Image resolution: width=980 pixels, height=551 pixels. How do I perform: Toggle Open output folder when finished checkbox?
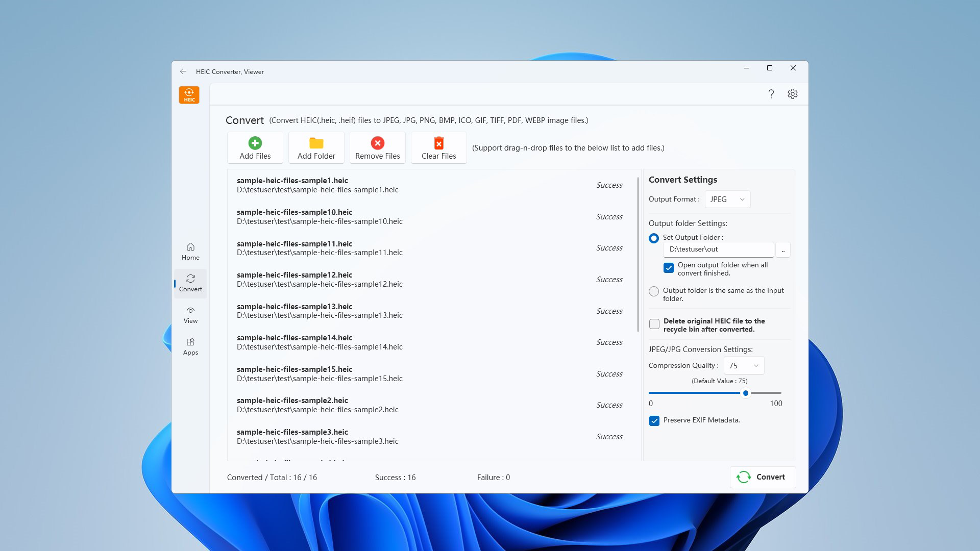(669, 268)
